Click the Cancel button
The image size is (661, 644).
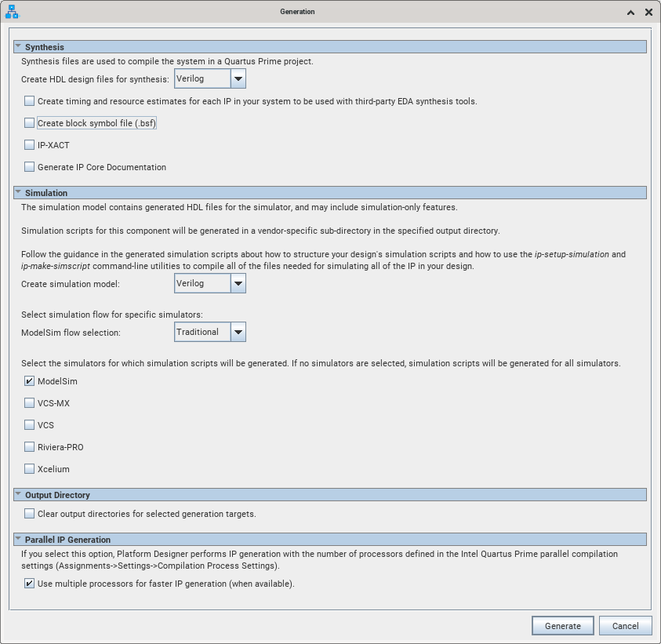pyautogui.click(x=625, y=626)
